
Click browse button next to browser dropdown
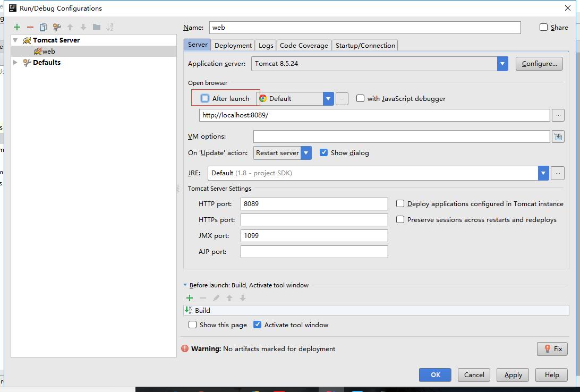click(342, 99)
